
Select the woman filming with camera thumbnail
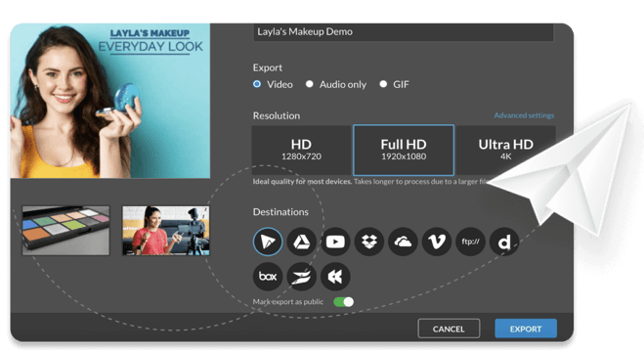[166, 231]
